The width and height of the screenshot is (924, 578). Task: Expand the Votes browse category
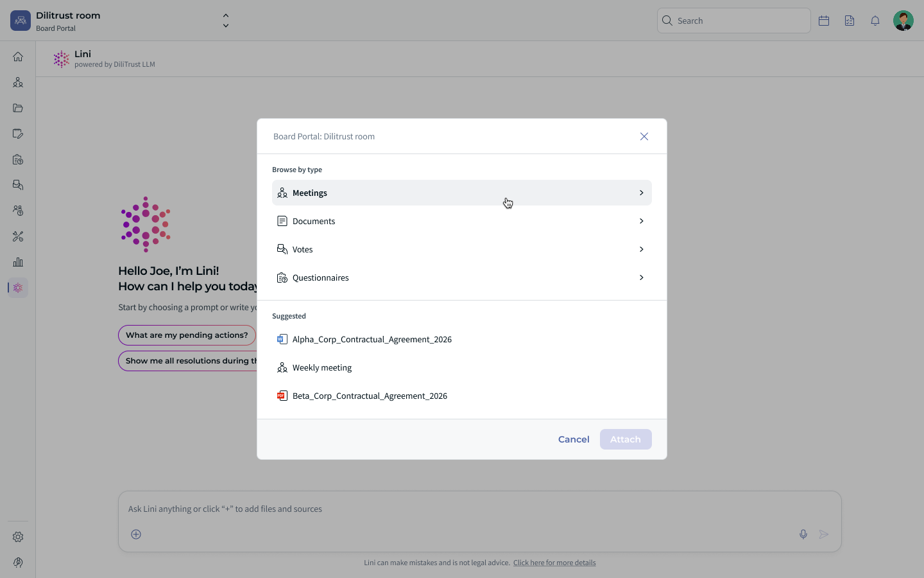coord(462,249)
